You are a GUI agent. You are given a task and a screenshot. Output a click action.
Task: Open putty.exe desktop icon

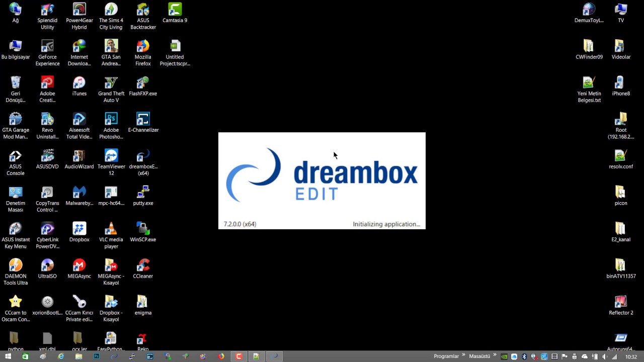[143, 196]
